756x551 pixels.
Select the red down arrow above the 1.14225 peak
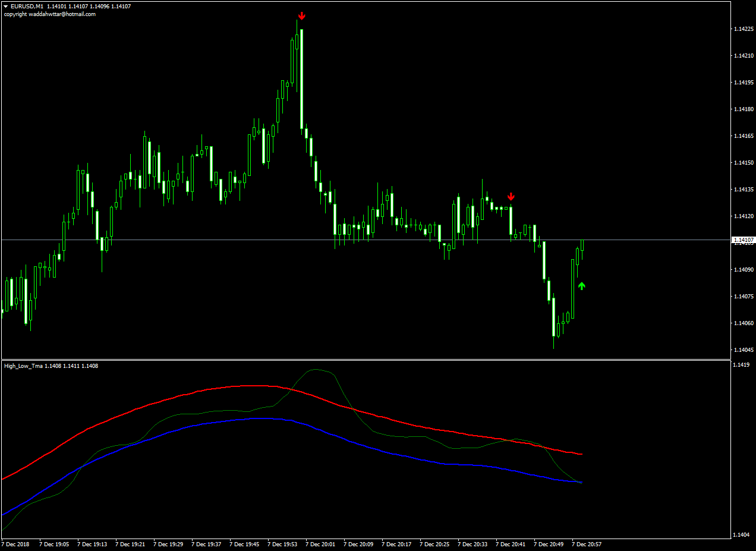pos(302,15)
